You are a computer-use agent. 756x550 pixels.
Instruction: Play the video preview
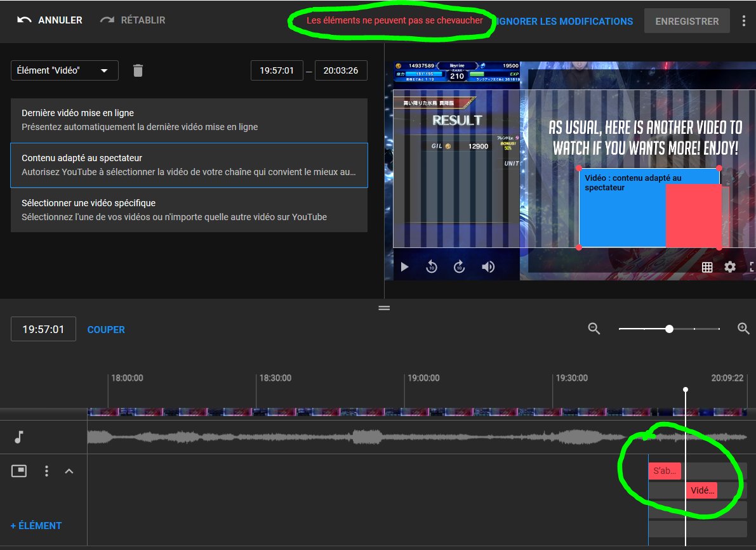coord(404,266)
